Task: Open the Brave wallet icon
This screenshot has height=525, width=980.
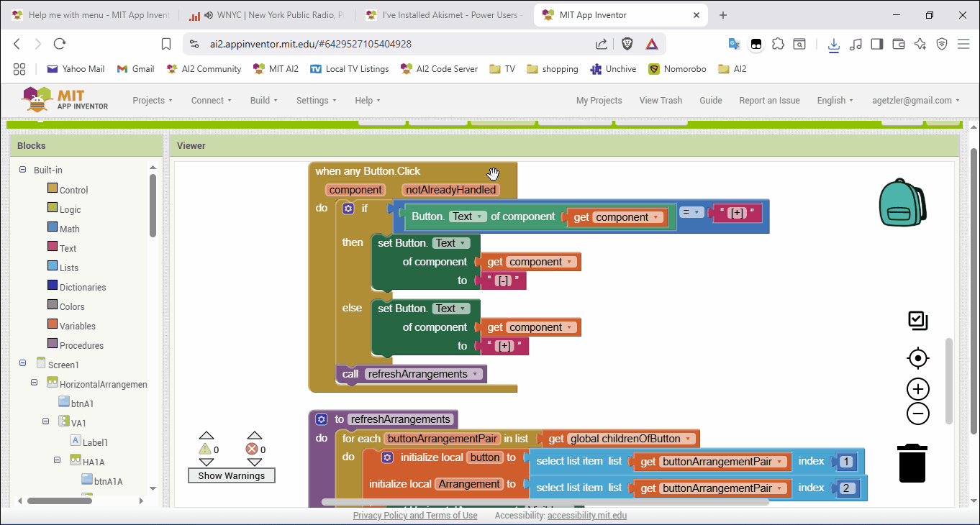Action: (x=898, y=44)
